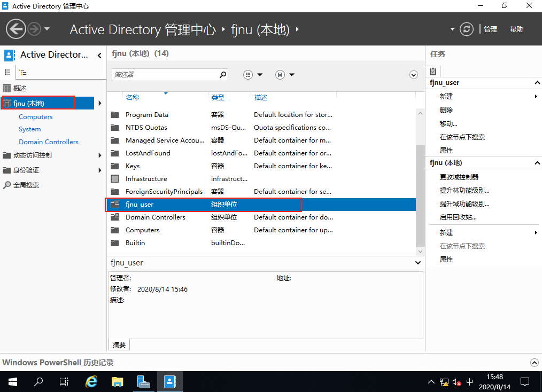Select Domain Controllers OU icon in list
The width and height of the screenshot is (542, 392).
[x=115, y=217]
